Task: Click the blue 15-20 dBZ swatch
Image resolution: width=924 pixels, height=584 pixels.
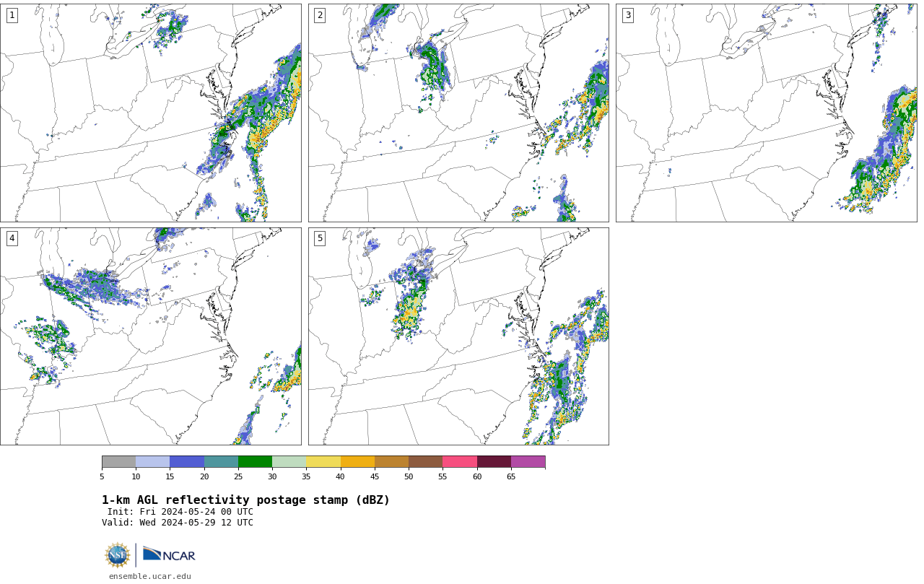Action: 187,462
